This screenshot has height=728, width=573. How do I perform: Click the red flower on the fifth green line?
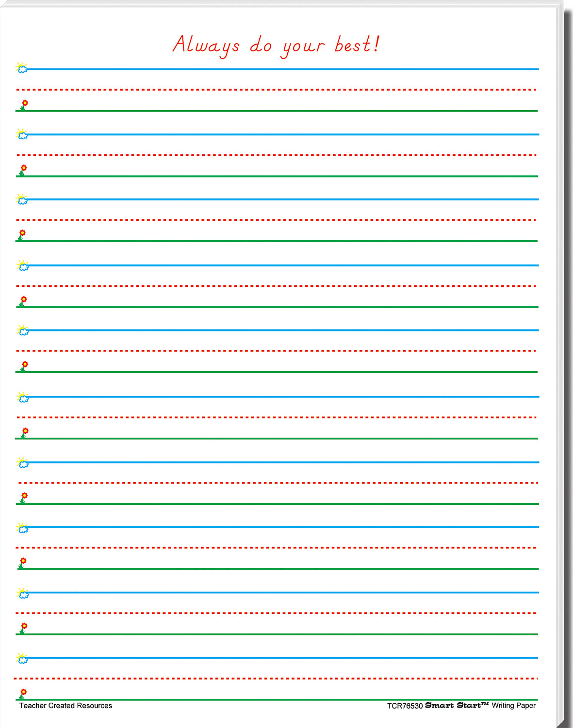point(24,366)
